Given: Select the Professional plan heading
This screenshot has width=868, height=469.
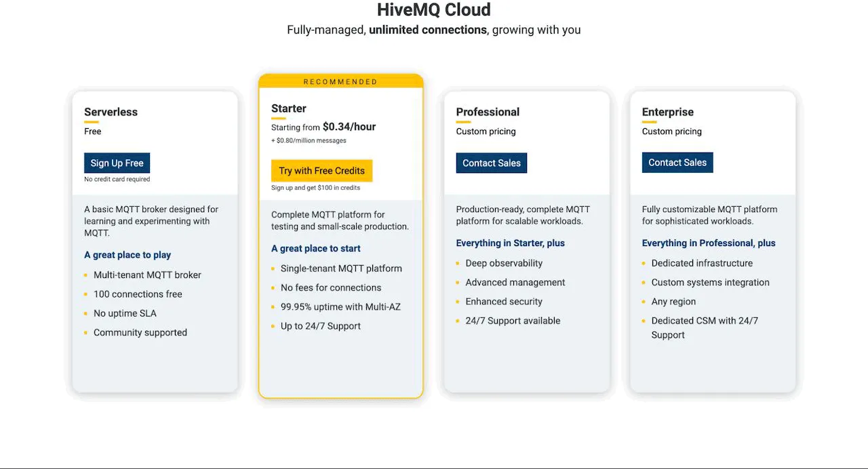Looking at the screenshot, I should [488, 112].
